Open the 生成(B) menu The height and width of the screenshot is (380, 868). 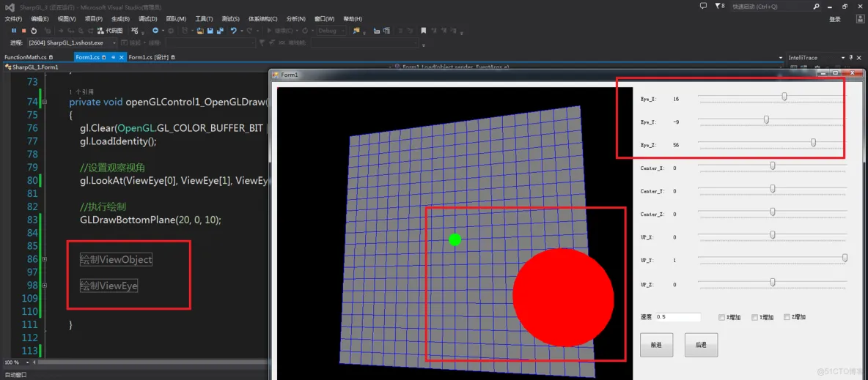(x=120, y=19)
